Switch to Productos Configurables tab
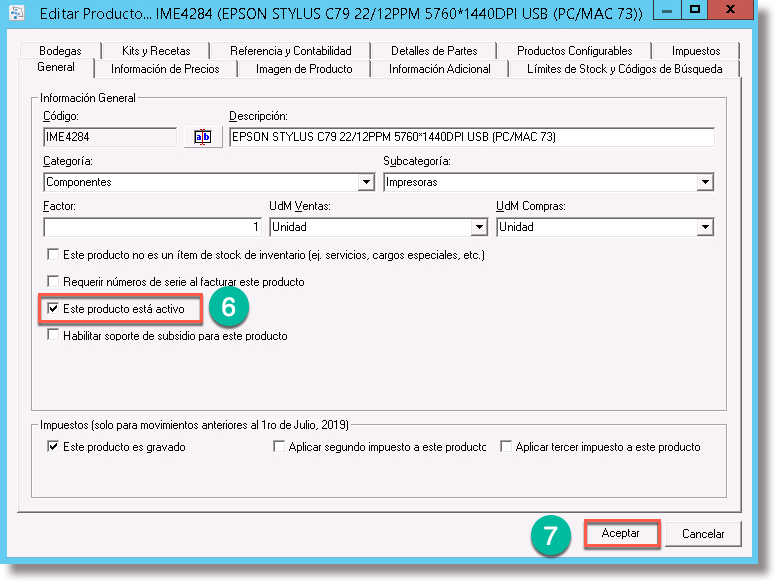Image resolution: width=775 pixels, height=581 pixels. pos(574,51)
